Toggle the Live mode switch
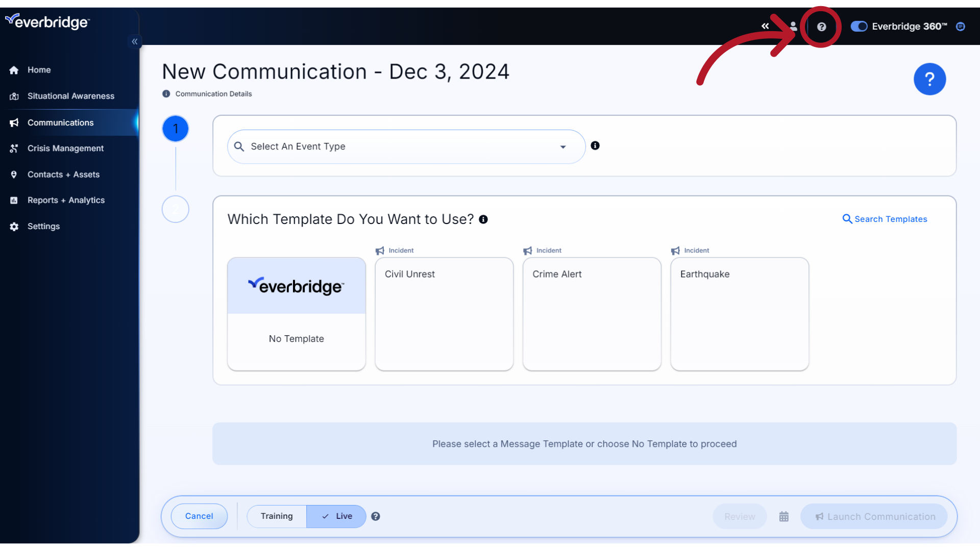 336,516
